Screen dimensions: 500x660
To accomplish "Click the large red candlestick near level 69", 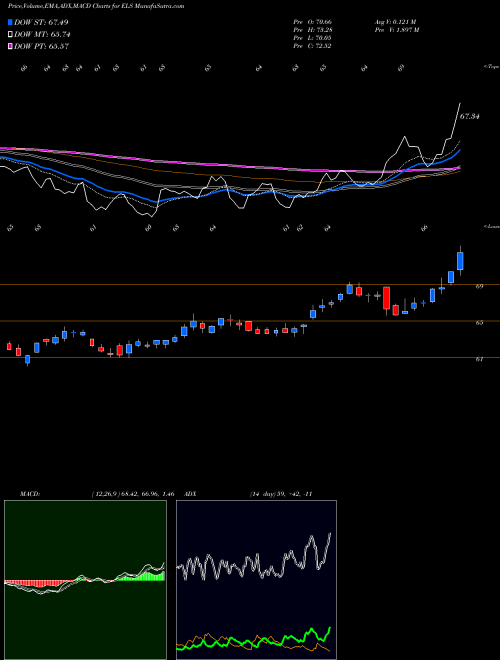I will (x=386, y=298).
